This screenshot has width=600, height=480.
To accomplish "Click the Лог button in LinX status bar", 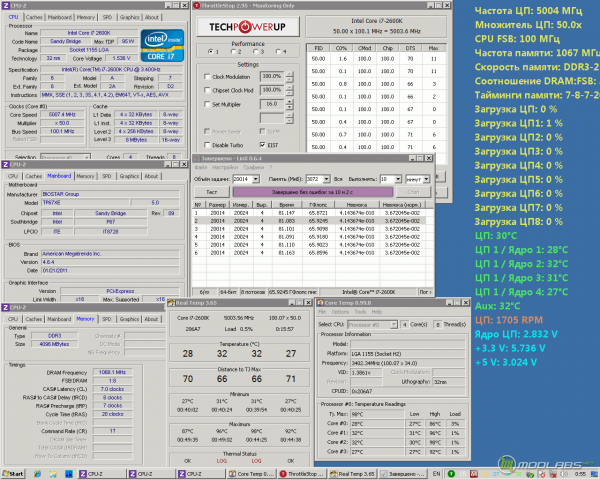I will [x=425, y=292].
